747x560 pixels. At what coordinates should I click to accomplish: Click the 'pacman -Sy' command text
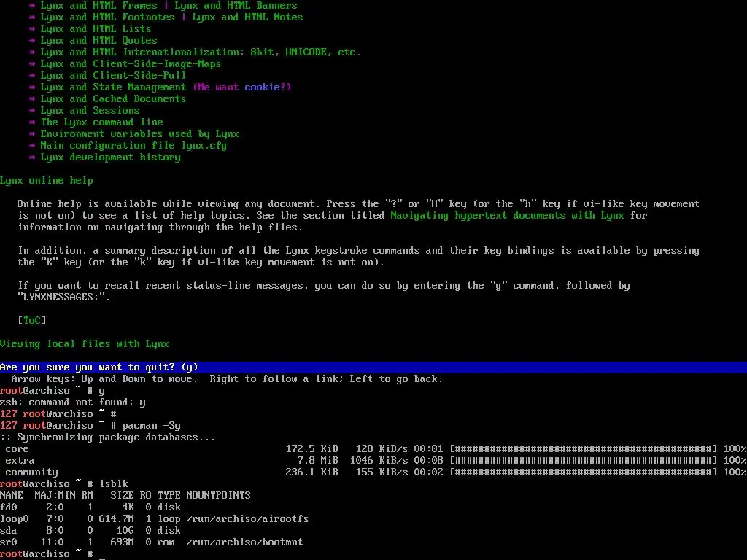pyautogui.click(x=152, y=426)
